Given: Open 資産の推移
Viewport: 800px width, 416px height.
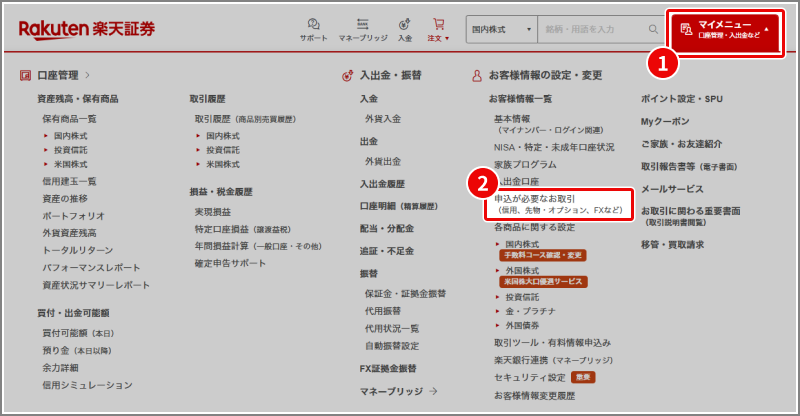Looking at the screenshot, I should (x=65, y=199).
